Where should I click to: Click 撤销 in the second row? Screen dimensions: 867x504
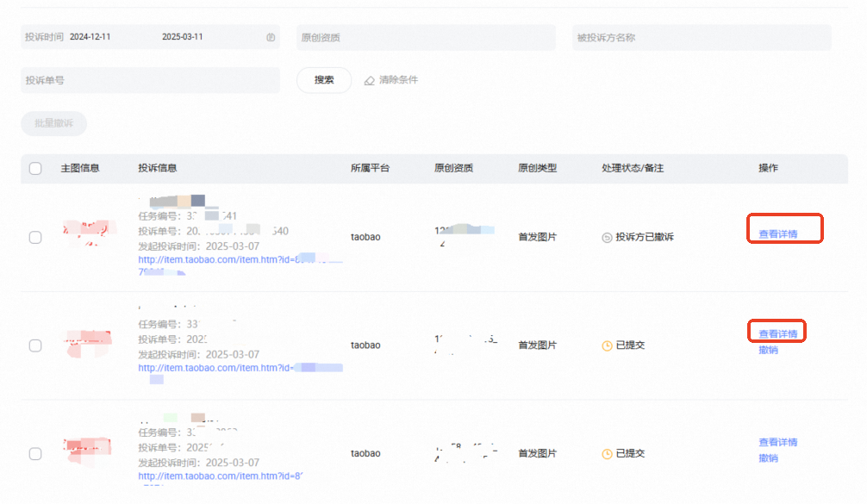(x=768, y=350)
